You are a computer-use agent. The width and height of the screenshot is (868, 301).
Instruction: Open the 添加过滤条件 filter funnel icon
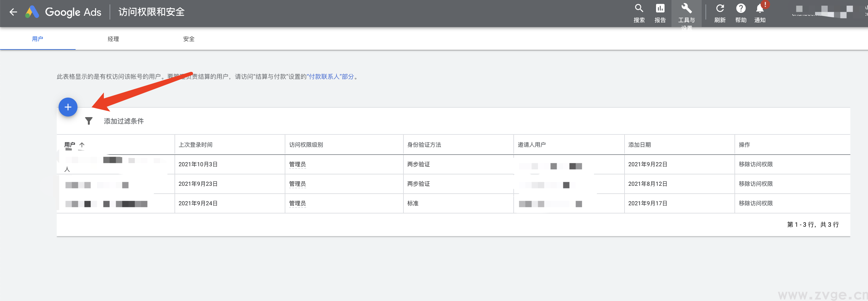click(x=89, y=121)
